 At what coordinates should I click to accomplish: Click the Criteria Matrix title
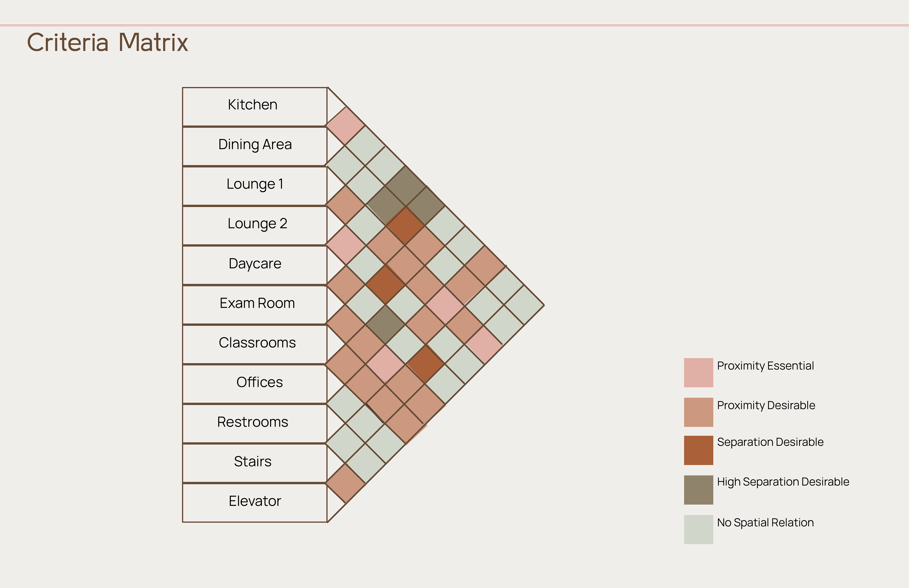[107, 42]
